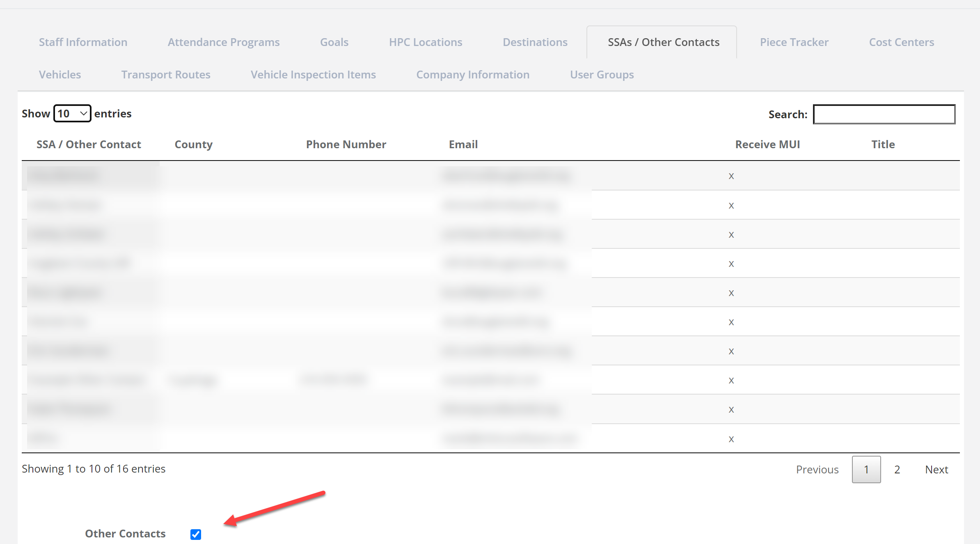Viewport: 980px width, 544px height.
Task: Open the Vehicle Inspection Items tab
Action: [313, 74]
